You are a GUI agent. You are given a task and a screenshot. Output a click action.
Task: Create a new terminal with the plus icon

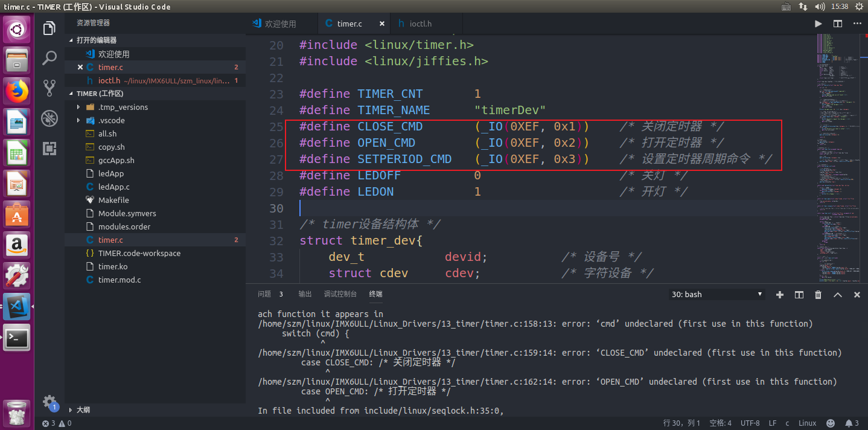[x=779, y=295]
